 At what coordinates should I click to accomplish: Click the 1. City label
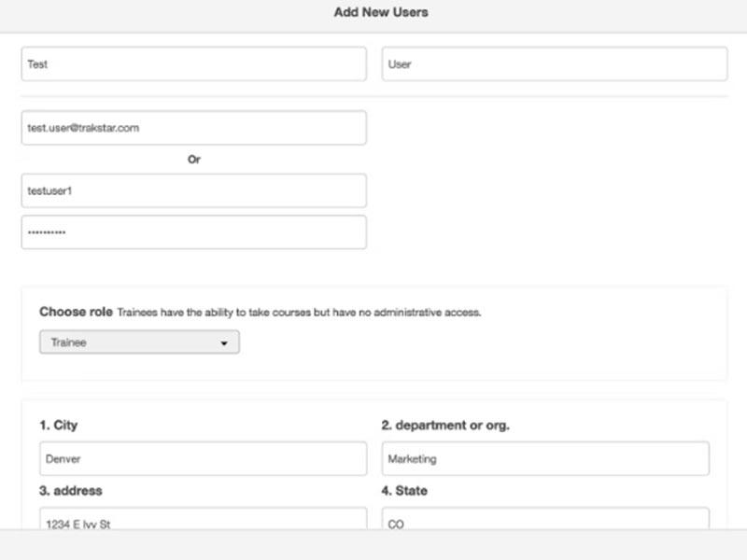[x=59, y=425]
